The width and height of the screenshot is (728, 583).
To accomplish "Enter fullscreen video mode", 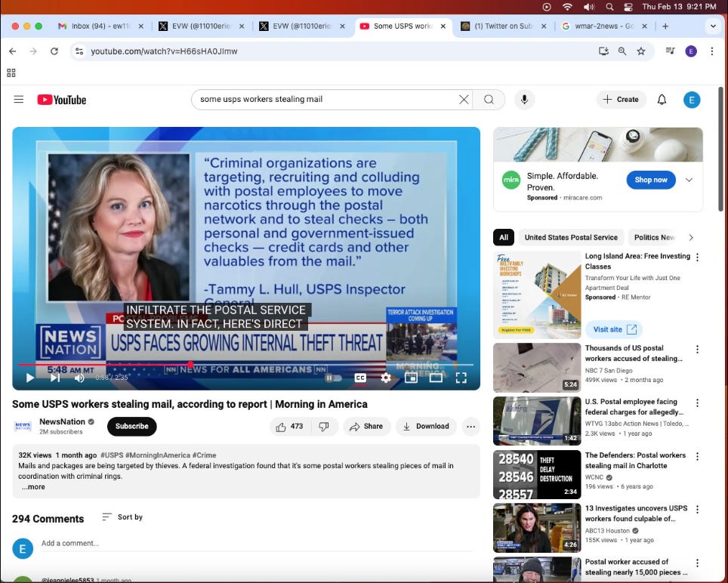I will 461,378.
